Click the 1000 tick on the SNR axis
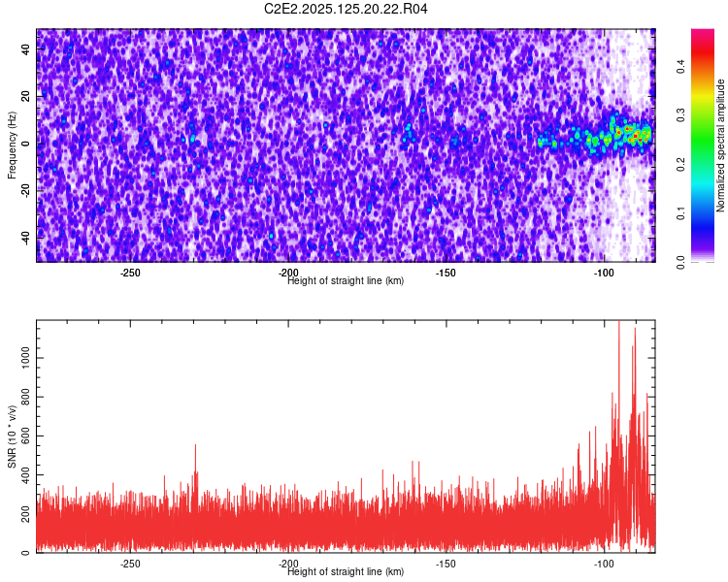Image resolution: width=728 pixels, height=582 pixels. 25,358
